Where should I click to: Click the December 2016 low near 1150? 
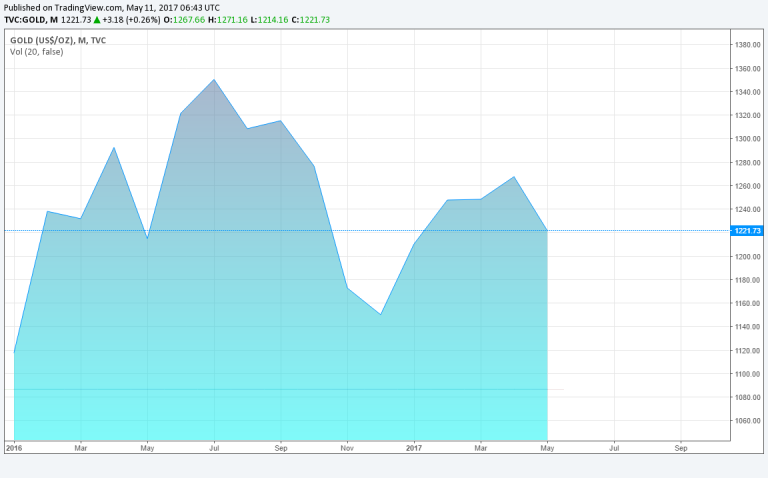click(381, 314)
